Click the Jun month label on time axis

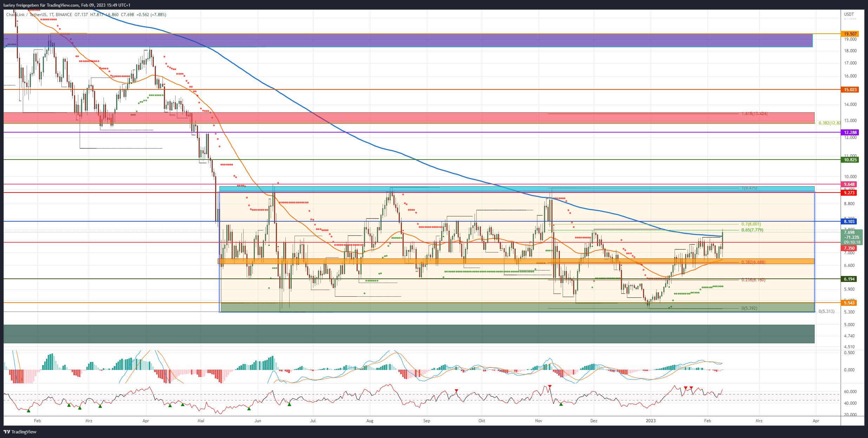(x=258, y=421)
